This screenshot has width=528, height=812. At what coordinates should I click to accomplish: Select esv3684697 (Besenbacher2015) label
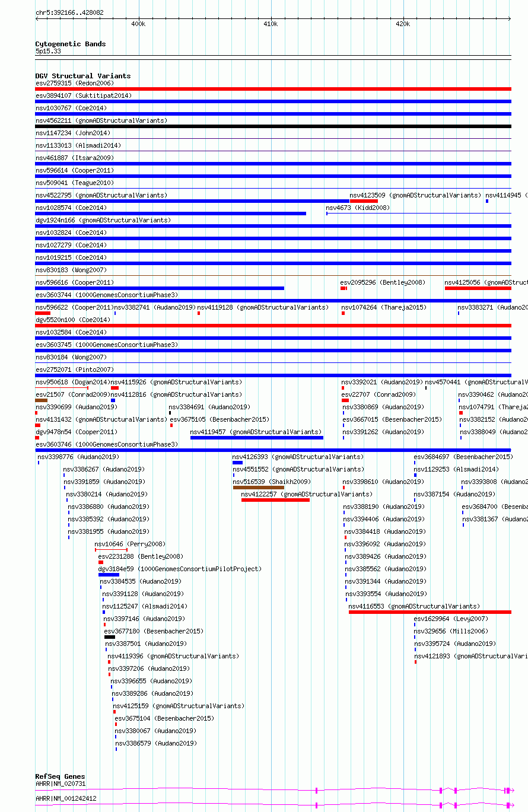click(x=463, y=457)
